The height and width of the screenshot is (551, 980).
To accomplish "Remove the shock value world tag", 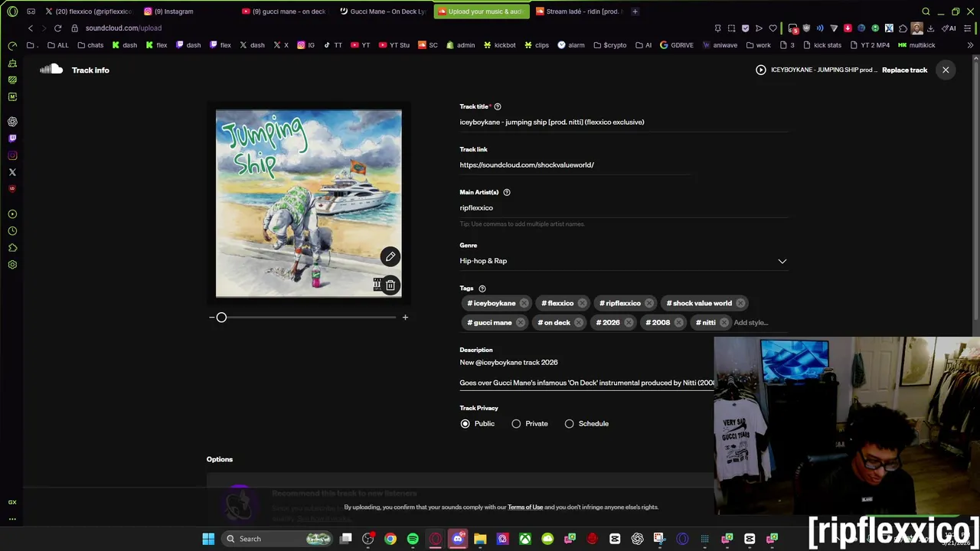I will (740, 303).
